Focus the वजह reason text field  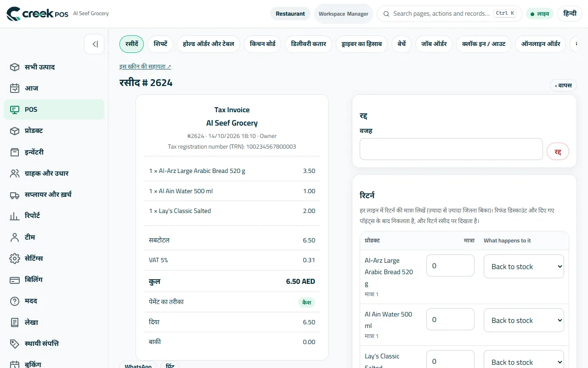[x=451, y=149]
